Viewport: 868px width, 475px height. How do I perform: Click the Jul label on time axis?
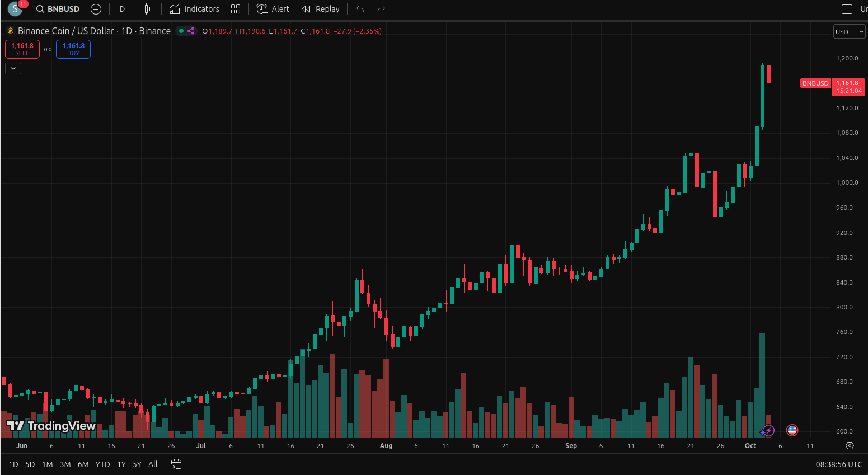(x=201, y=446)
